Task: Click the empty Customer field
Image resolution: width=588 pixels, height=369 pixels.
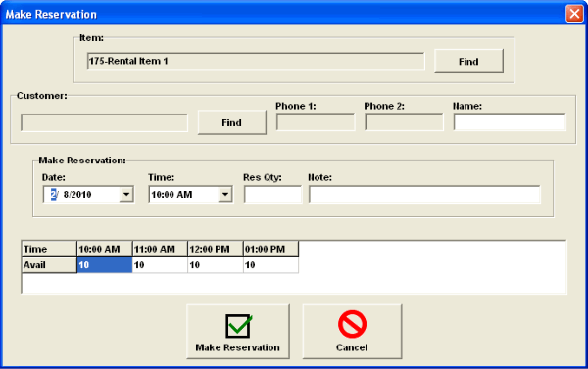Action: click(x=104, y=123)
